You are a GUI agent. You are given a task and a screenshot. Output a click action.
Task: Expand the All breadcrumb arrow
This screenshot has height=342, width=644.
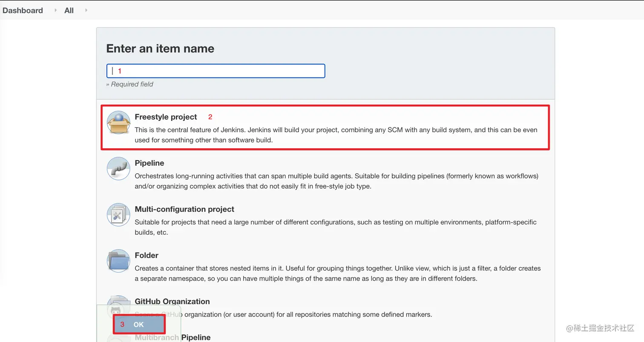(x=86, y=10)
